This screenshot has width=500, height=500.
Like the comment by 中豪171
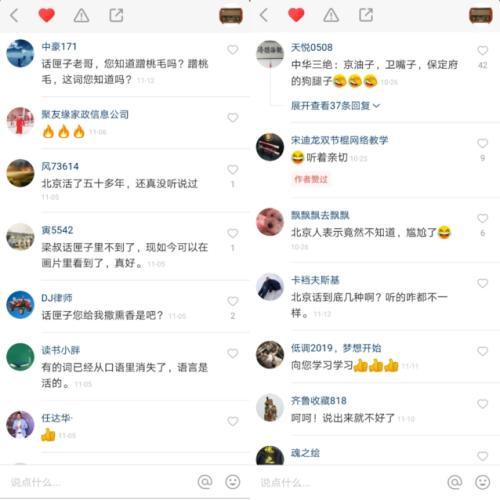click(233, 50)
